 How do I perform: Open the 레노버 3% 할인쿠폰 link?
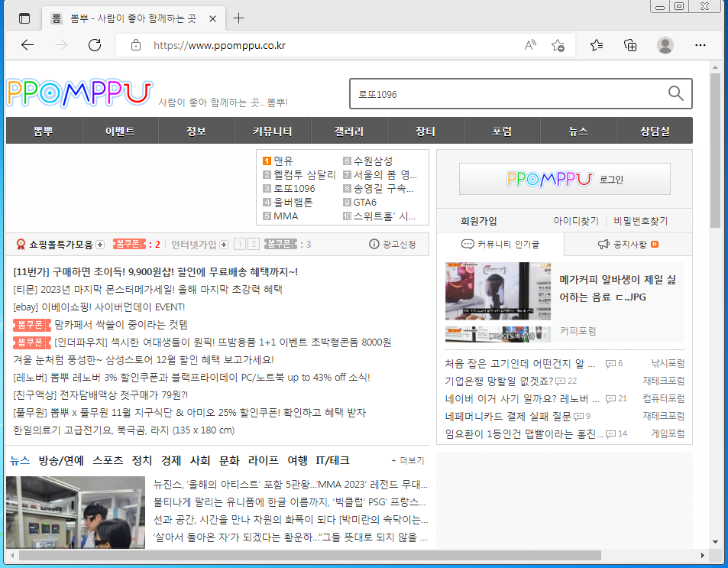click(191, 378)
